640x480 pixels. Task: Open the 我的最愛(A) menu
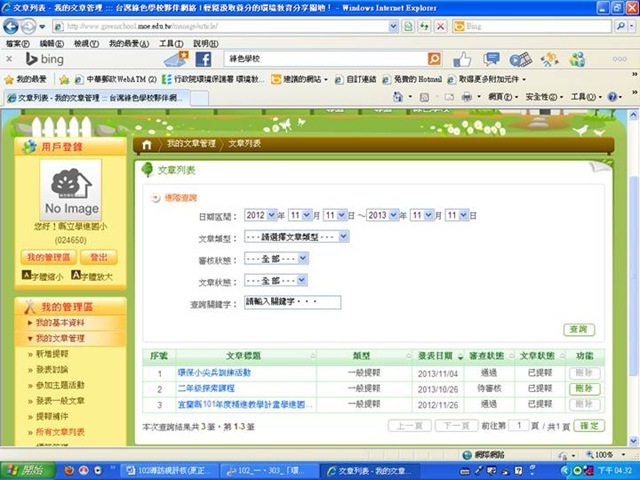click(x=129, y=44)
